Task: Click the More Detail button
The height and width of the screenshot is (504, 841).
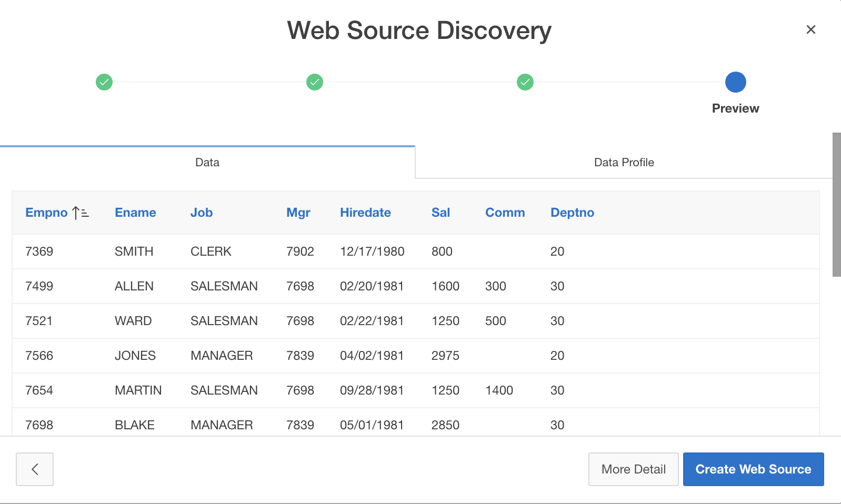Action: click(x=633, y=469)
